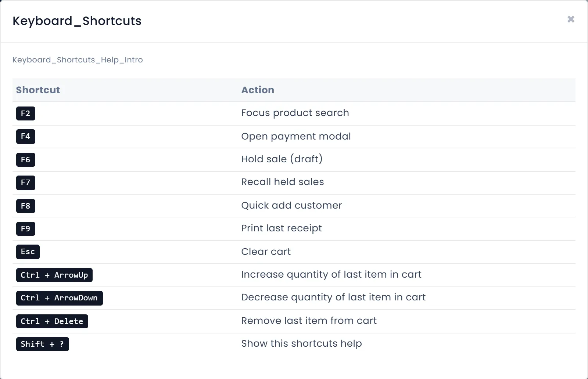
Task: Click the Keyboard_Shortcuts_Help_Intro text
Action: (x=78, y=60)
